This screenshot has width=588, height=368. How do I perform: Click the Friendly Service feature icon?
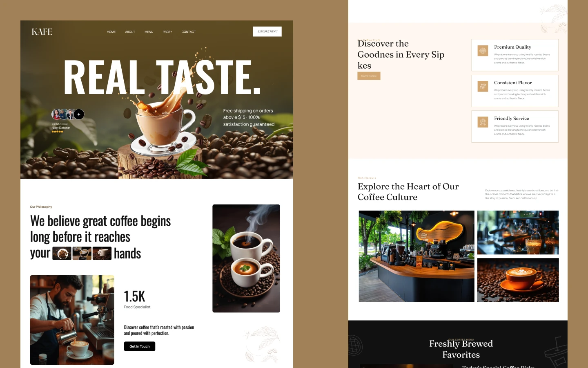[483, 122]
